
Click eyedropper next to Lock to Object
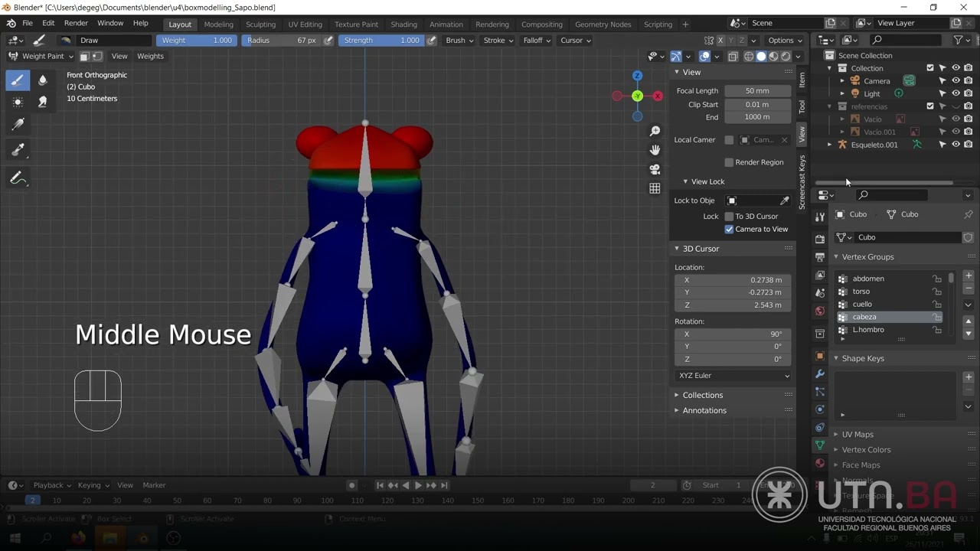(x=785, y=201)
